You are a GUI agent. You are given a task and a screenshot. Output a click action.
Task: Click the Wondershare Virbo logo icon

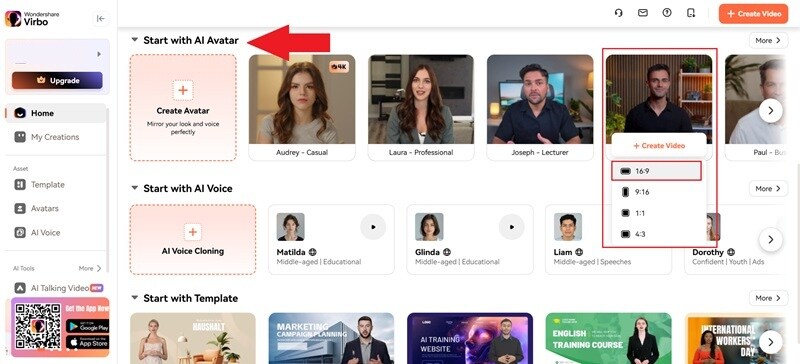tap(13, 19)
